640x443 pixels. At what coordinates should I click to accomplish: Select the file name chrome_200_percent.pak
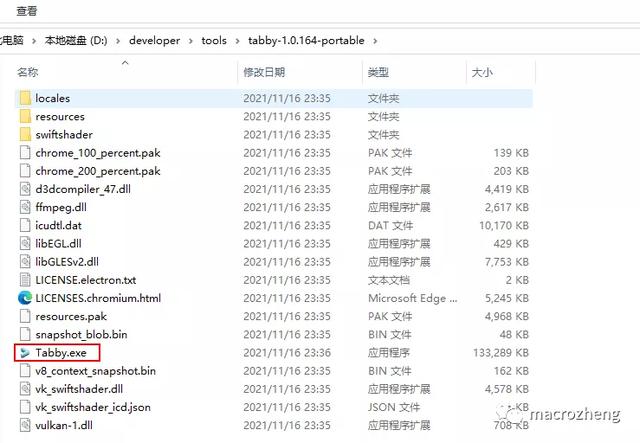[98, 171]
